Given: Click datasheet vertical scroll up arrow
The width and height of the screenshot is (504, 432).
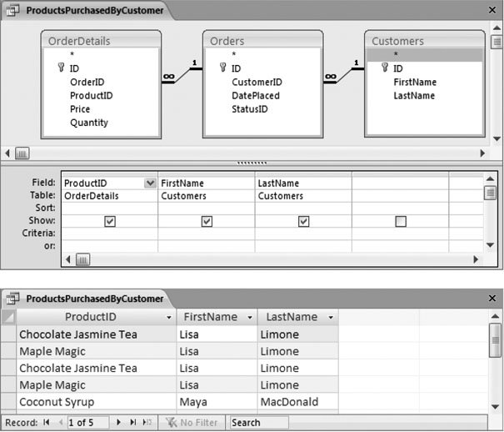Looking at the screenshot, I should pos(496,316).
